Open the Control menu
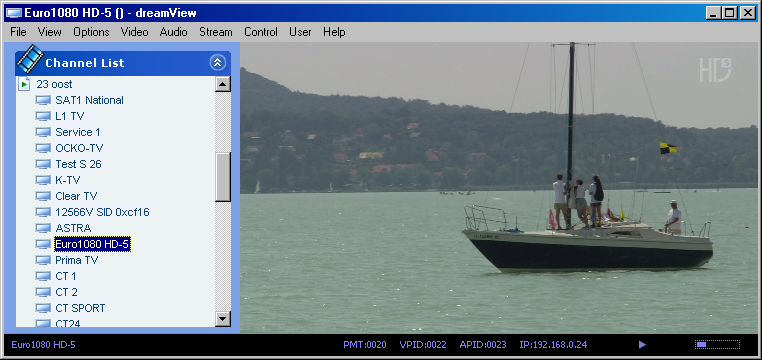The height and width of the screenshot is (360, 762). (260, 32)
